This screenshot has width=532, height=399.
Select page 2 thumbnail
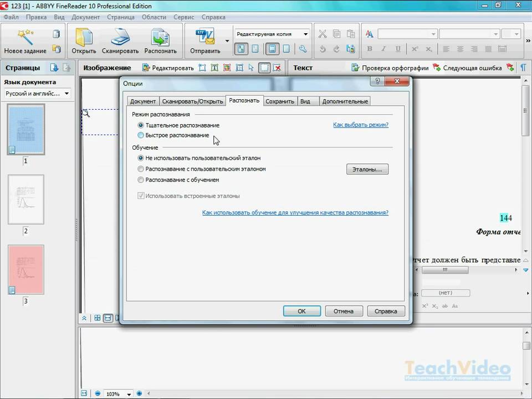(26, 199)
